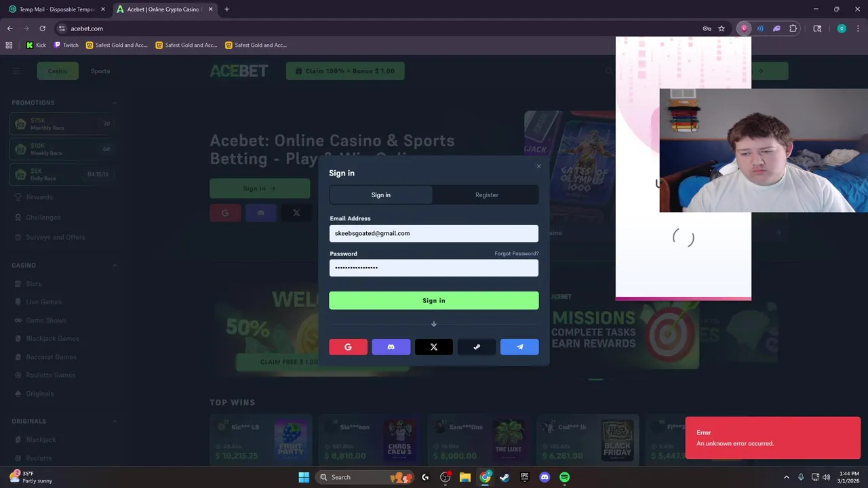This screenshot has width=868, height=488.
Task: Open Steam from the taskbar
Action: point(505,477)
